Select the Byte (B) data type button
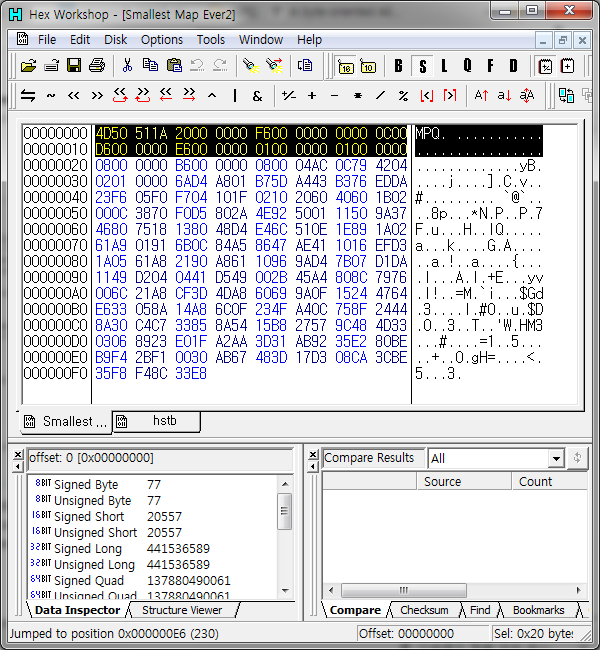 399,66
